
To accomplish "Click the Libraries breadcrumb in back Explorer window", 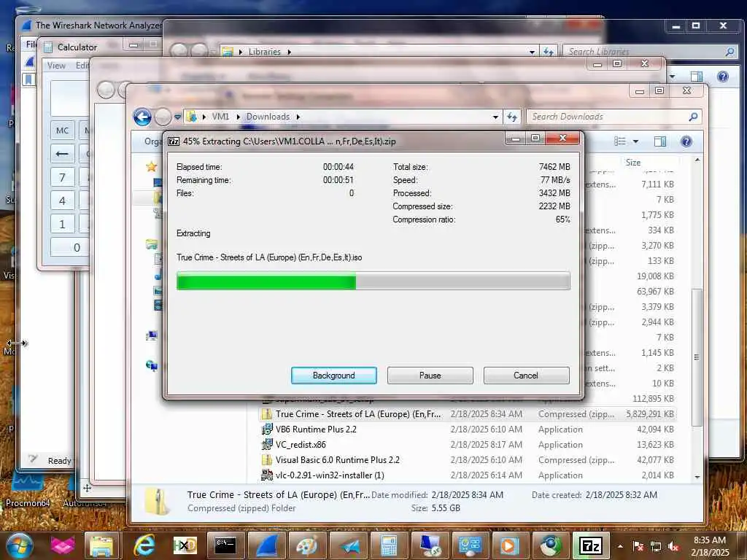I will [x=264, y=52].
